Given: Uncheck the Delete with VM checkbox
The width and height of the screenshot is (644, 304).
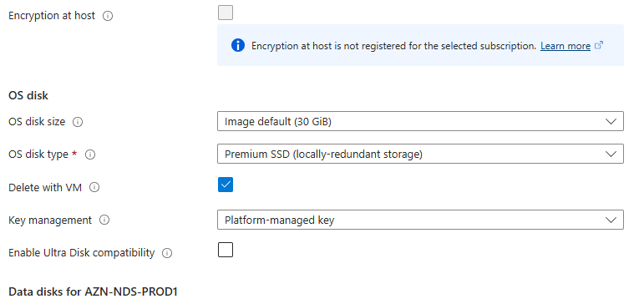Looking at the screenshot, I should (226, 185).
